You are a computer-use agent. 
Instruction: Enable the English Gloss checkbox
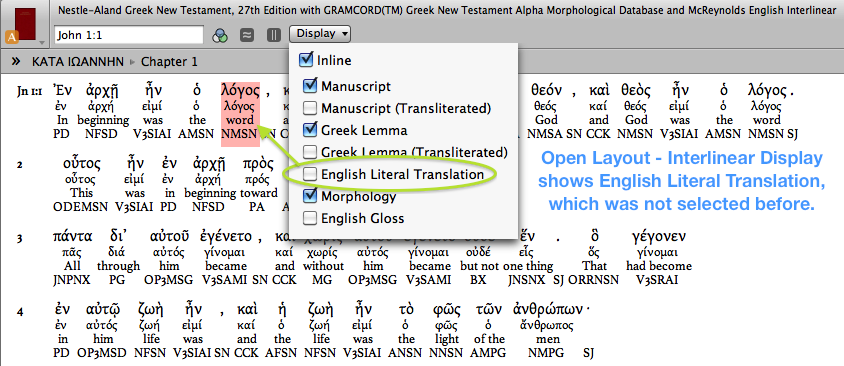click(x=310, y=219)
